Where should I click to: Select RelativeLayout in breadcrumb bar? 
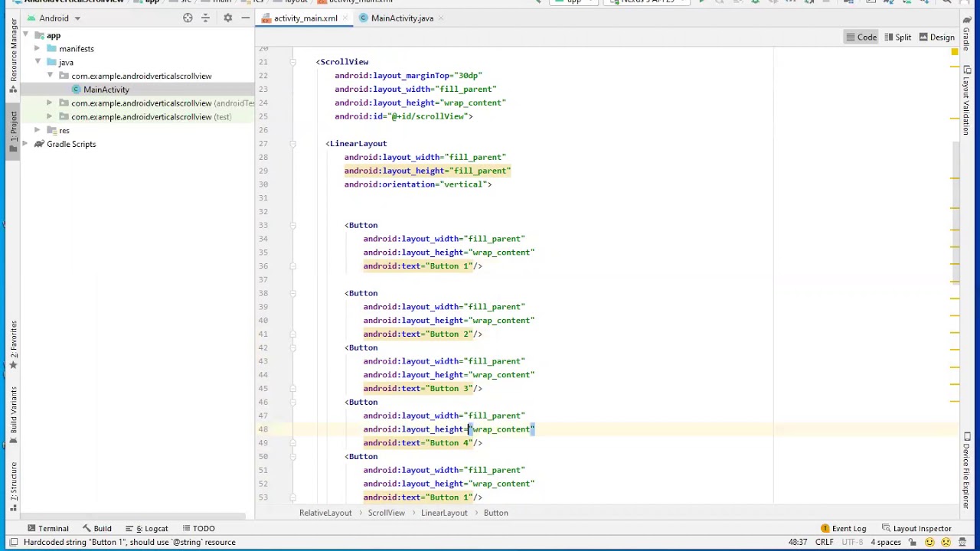[325, 513]
